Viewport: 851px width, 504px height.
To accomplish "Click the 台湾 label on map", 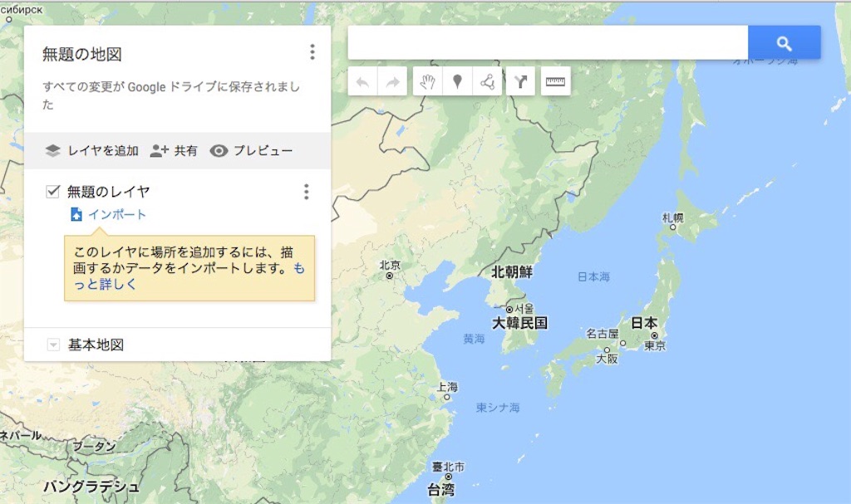I will pyautogui.click(x=440, y=490).
